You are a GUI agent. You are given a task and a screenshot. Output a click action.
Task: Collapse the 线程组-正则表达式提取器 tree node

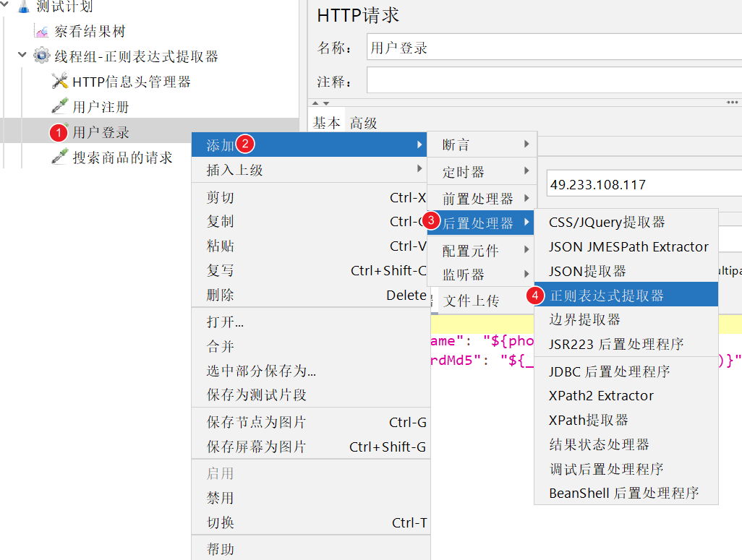click(x=22, y=55)
